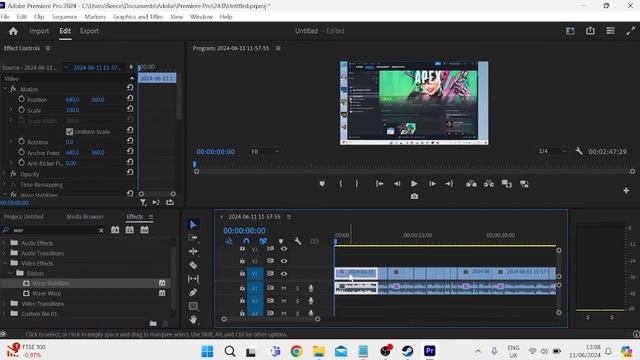This screenshot has width=640, height=360.
Task: Expand the Video Transitions folder
Action: point(4,303)
